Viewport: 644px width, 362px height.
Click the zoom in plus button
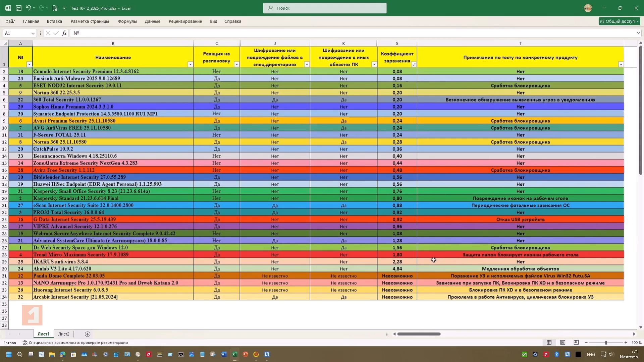[x=626, y=343]
